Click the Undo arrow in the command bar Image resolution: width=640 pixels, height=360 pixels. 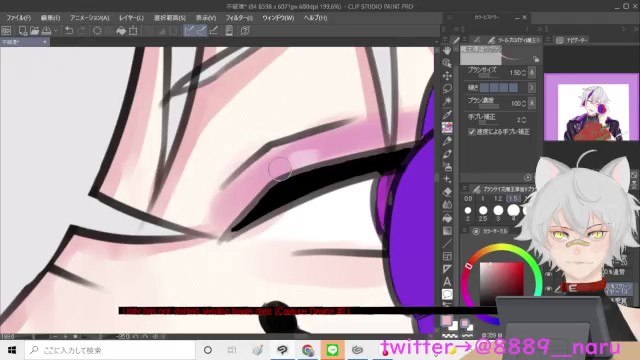pos(69,31)
